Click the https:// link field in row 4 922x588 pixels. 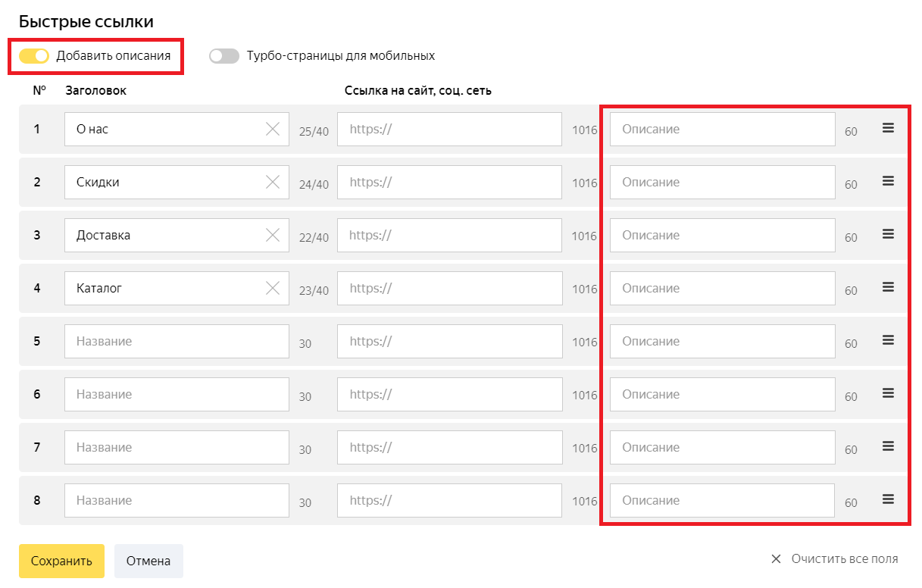tap(450, 288)
